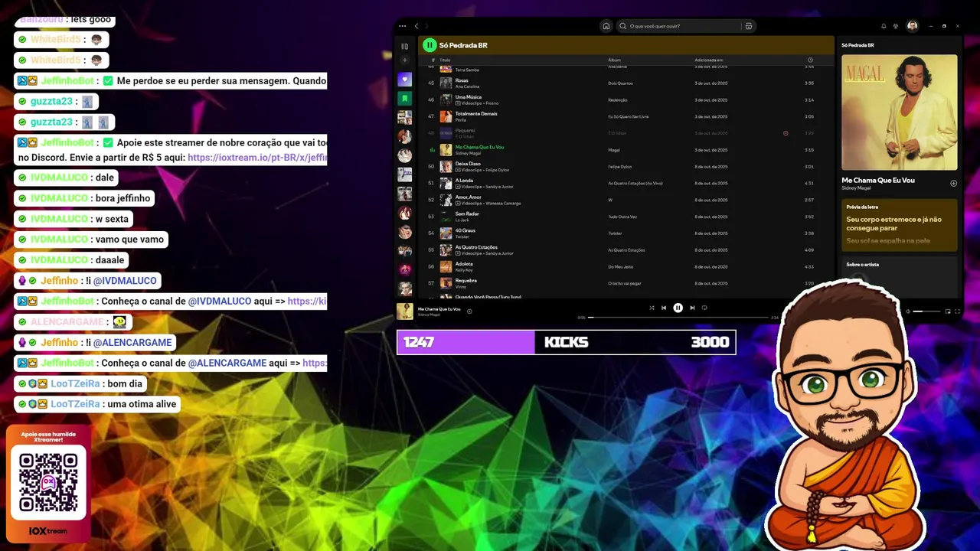The image size is (980, 551).
Task: Open the 'Eu Só Quero Ser Livre' album link
Action: (x=629, y=117)
